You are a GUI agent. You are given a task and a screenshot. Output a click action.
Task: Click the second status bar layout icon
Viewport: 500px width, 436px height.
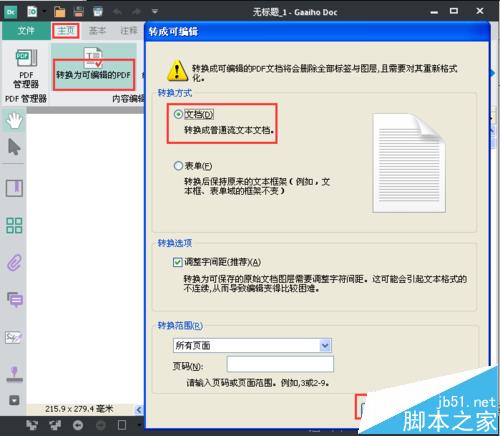pos(55,425)
